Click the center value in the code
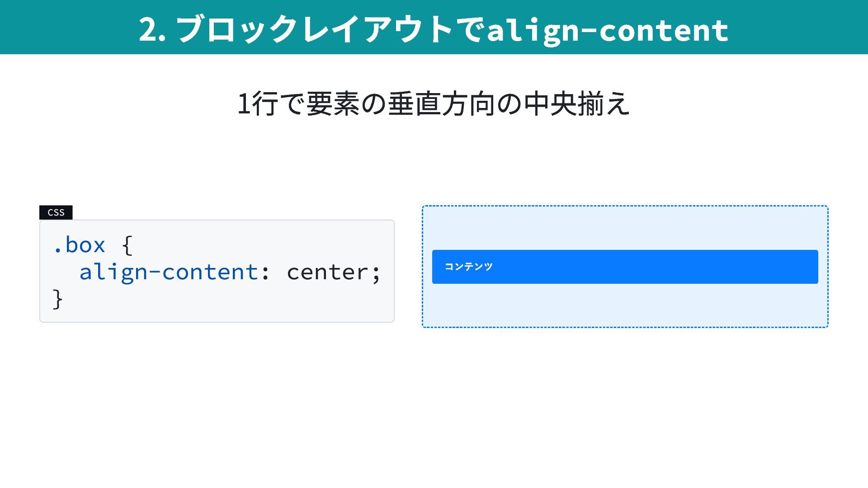 point(328,272)
